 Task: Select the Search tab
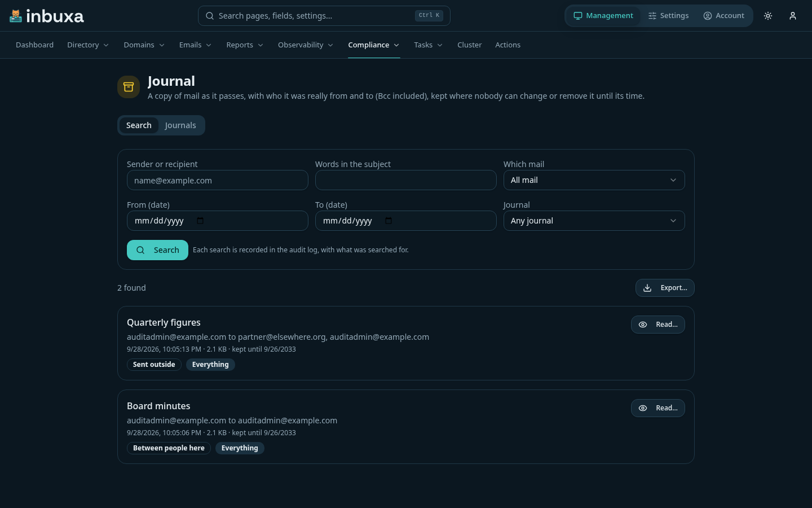(139, 125)
